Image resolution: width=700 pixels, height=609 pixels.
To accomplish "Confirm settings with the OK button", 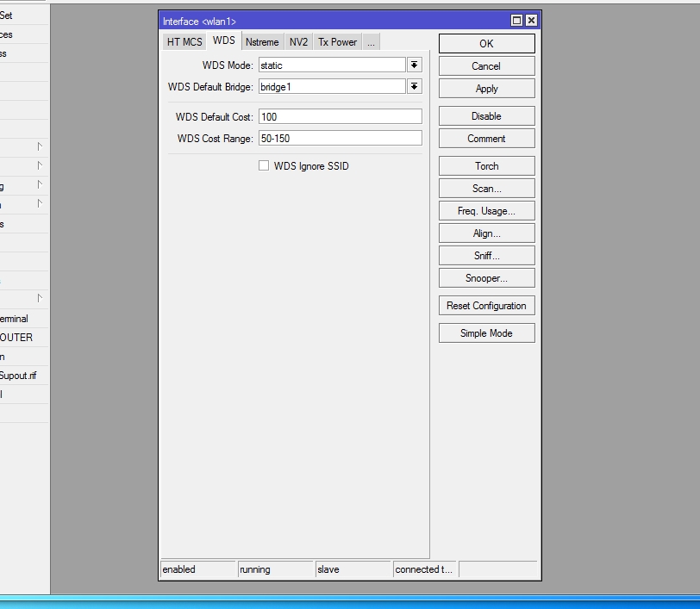I will click(486, 44).
